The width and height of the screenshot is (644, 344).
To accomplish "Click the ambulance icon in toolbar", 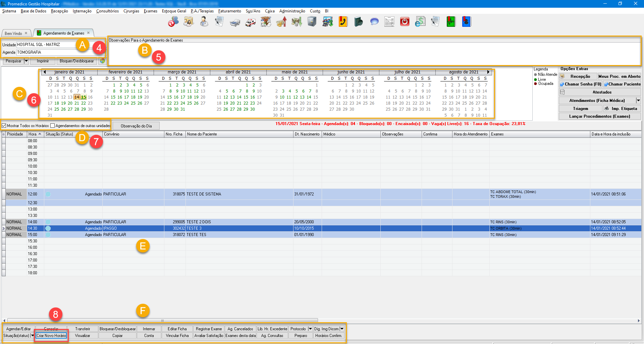I will coord(250,22).
